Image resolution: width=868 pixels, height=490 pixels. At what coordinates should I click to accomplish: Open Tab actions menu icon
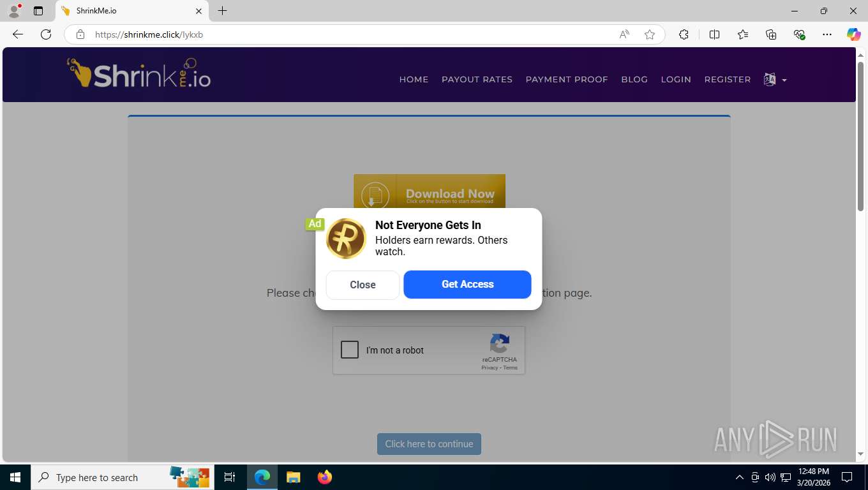click(x=38, y=11)
